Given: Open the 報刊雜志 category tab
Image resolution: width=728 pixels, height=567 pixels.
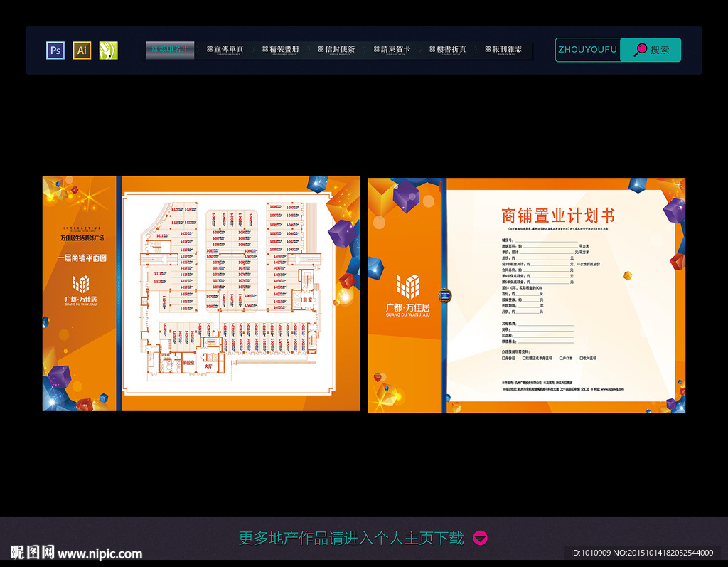Looking at the screenshot, I should point(504,50).
